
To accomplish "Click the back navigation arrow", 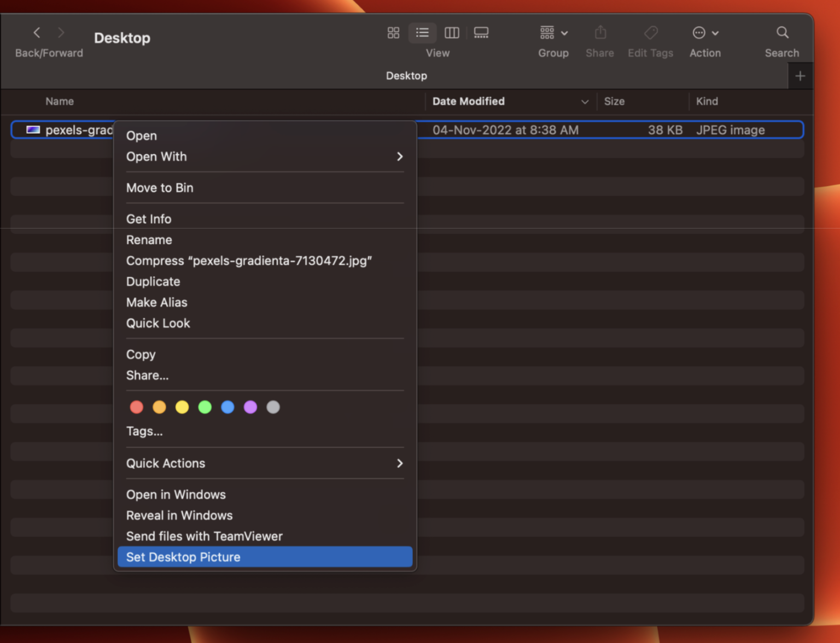I will [x=36, y=32].
